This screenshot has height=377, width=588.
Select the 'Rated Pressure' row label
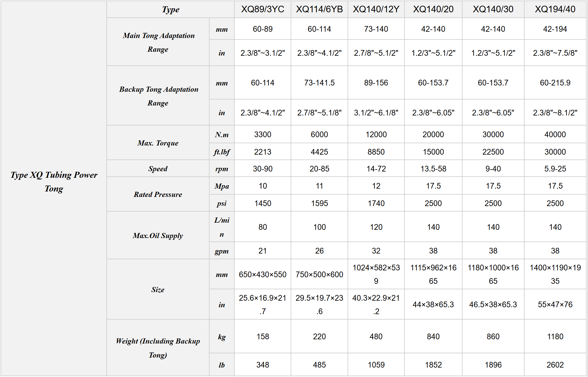click(158, 194)
